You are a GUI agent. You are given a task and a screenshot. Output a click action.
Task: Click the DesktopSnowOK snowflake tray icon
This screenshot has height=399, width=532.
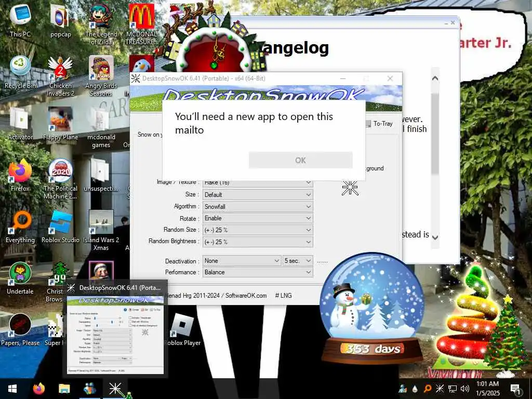[440, 389]
